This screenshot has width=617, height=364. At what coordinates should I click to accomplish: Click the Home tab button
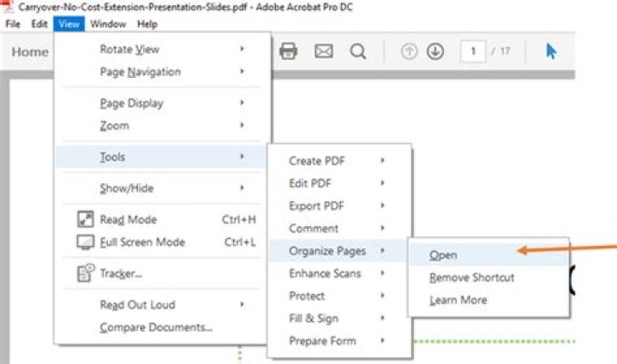pos(30,51)
